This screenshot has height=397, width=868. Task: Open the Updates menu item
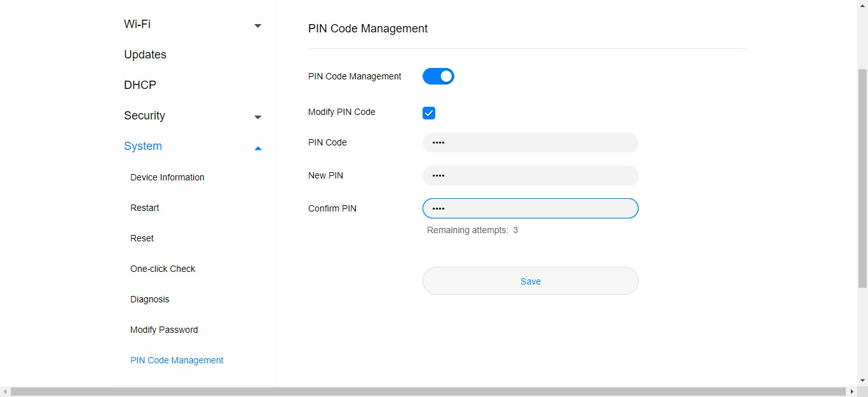coord(145,55)
